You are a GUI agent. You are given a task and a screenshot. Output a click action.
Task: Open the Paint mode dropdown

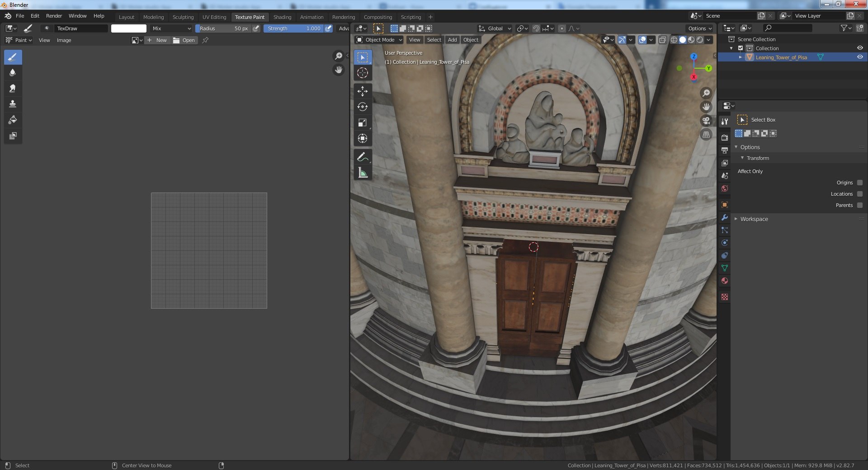(x=19, y=40)
